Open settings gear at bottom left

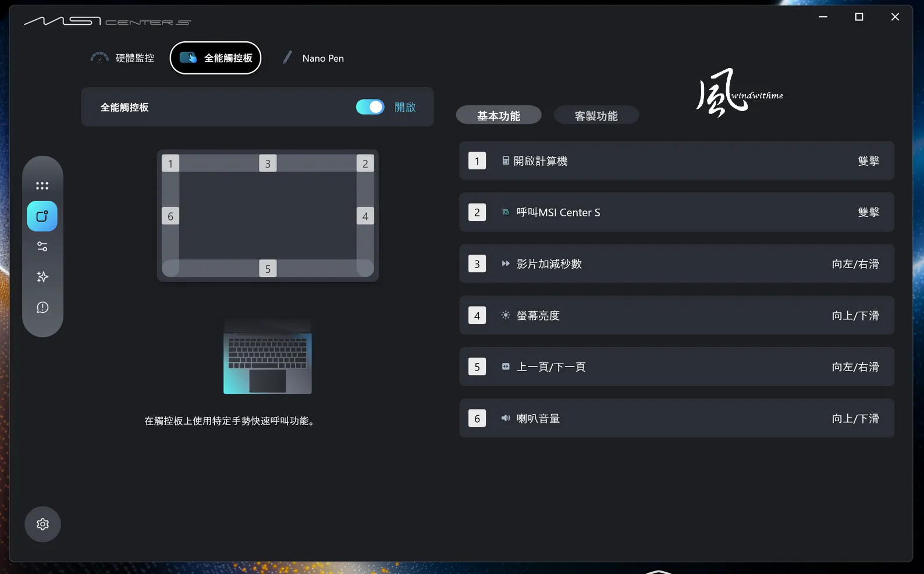(42, 524)
